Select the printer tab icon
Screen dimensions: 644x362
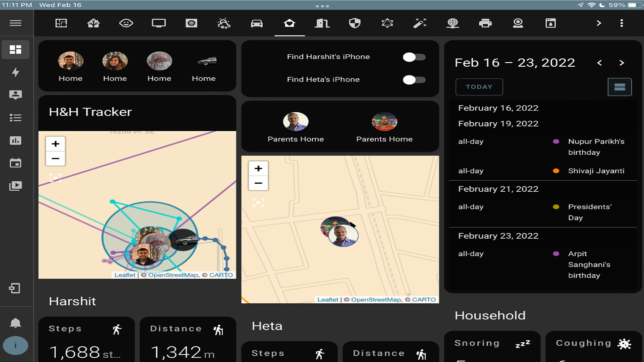pos(485,23)
